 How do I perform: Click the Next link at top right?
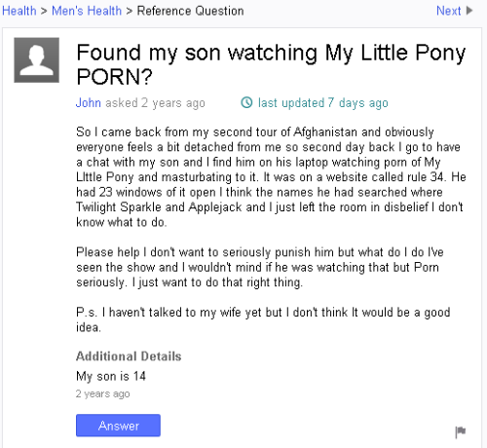[448, 11]
